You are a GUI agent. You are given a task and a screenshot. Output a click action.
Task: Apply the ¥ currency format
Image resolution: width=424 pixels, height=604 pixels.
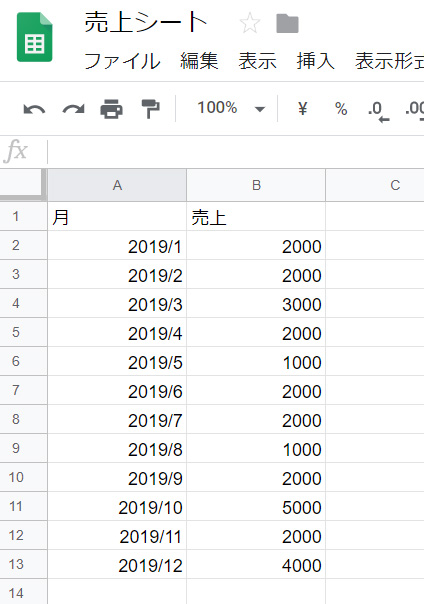303,109
